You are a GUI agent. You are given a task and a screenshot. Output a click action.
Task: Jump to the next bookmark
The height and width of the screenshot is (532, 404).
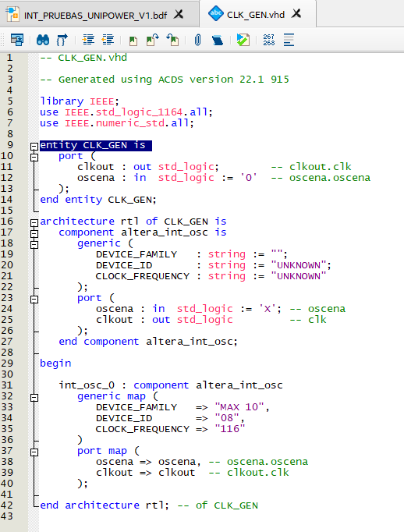[153, 40]
